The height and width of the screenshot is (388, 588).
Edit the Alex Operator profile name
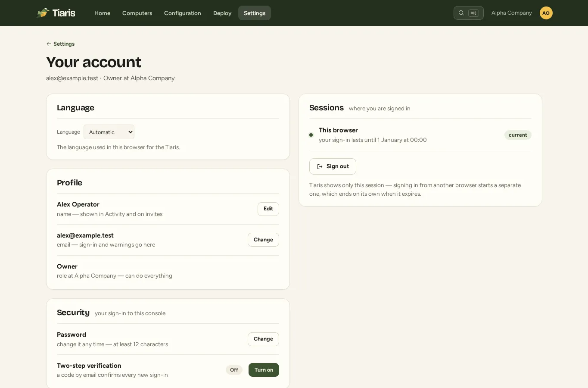[268, 209]
